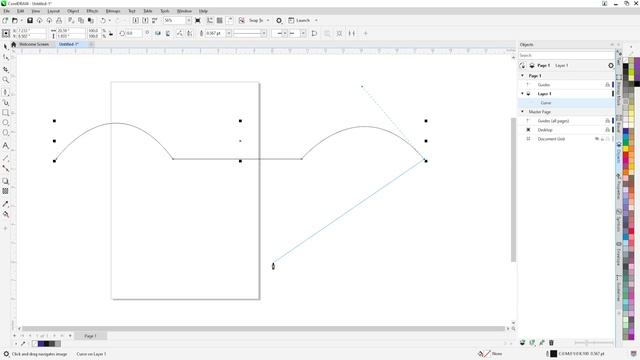Image resolution: width=640 pixels, height=360 pixels.
Task: Click the Desktop layer row
Action: [566, 130]
